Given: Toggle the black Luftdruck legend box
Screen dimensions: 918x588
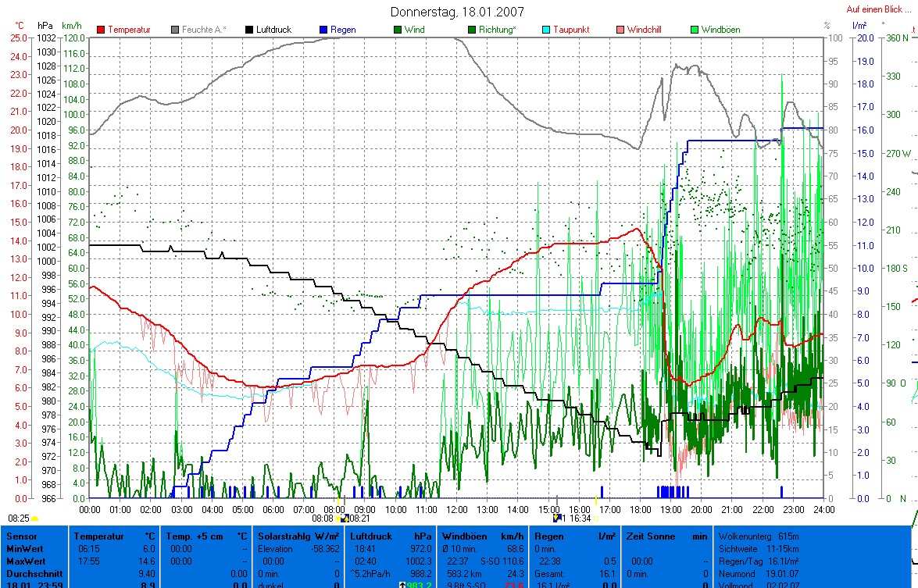Looking at the screenshot, I should pos(250,30).
